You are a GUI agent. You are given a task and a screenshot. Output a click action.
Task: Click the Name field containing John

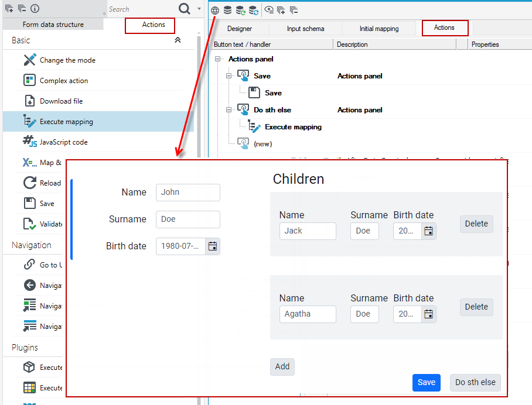(188, 192)
